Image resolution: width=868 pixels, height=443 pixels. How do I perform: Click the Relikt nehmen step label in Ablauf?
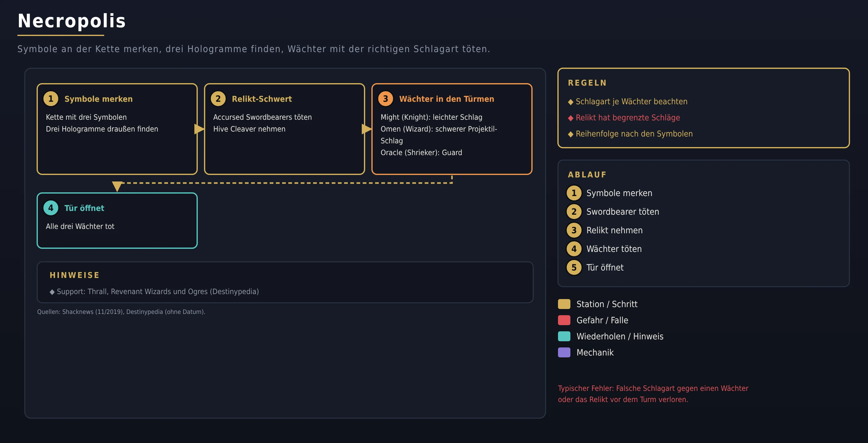pos(615,230)
